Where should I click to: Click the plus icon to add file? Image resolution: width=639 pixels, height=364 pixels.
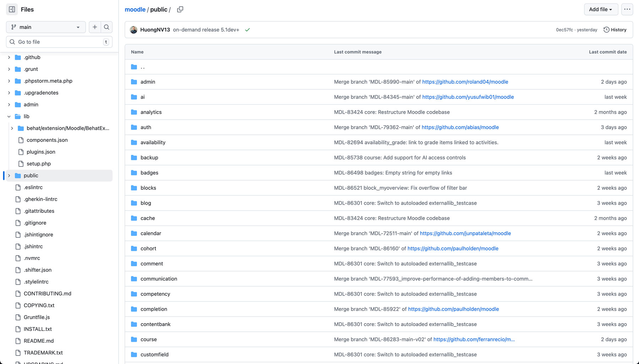pyautogui.click(x=95, y=27)
